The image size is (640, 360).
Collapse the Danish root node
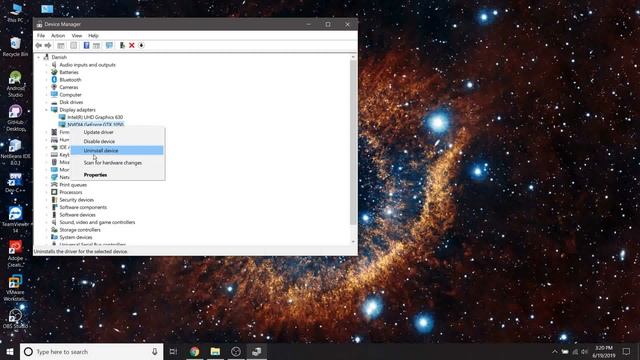(39, 57)
